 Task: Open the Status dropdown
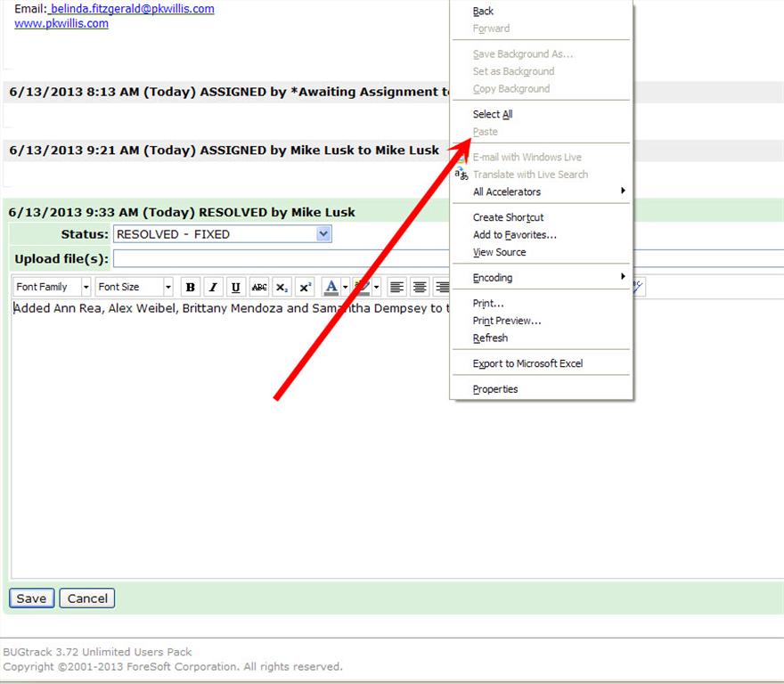click(x=323, y=234)
